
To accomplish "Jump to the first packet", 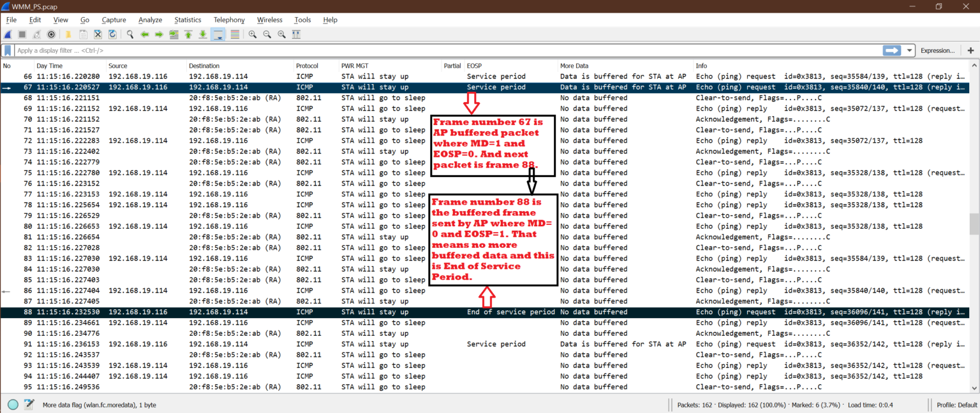I will [x=188, y=34].
